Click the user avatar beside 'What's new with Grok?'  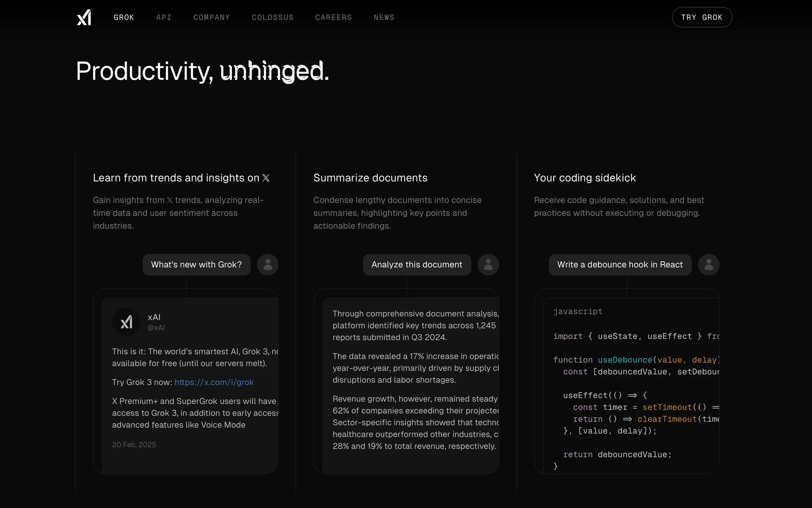tap(268, 265)
